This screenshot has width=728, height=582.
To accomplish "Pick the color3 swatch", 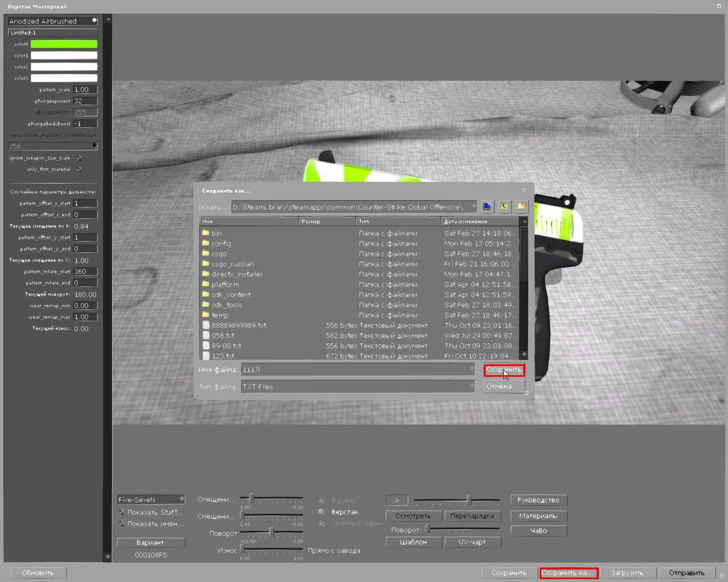I will (x=64, y=78).
